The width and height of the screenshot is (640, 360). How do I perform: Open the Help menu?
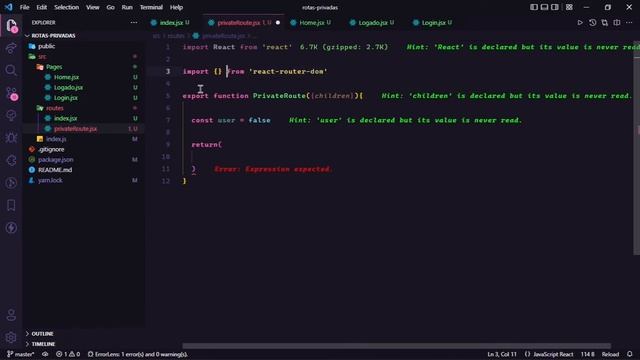click(x=176, y=7)
